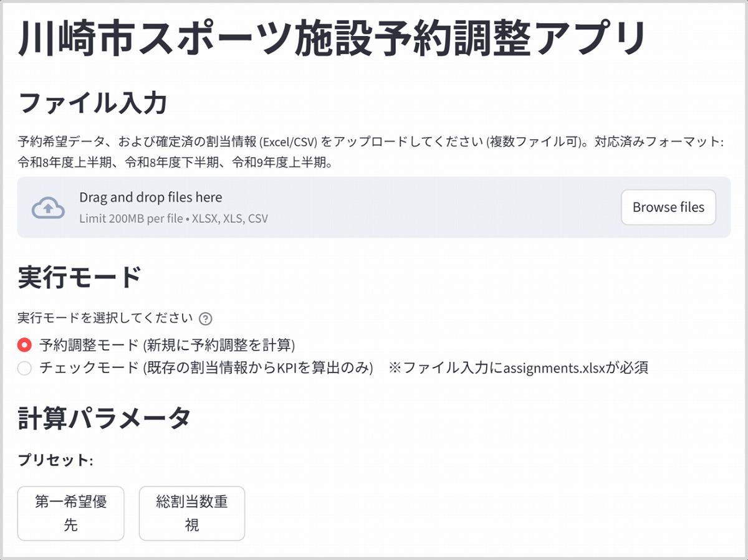Apply the 第一希望優先 preset
The height and width of the screenshot is (560, 748).
pyautogui.click(x=70, y=513)
